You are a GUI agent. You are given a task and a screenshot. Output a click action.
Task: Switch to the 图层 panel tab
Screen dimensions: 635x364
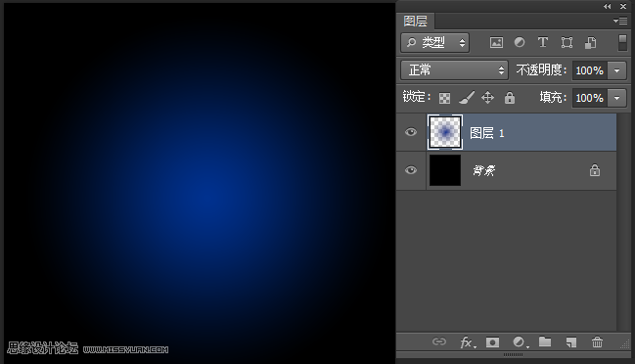[x=415, y=22]
